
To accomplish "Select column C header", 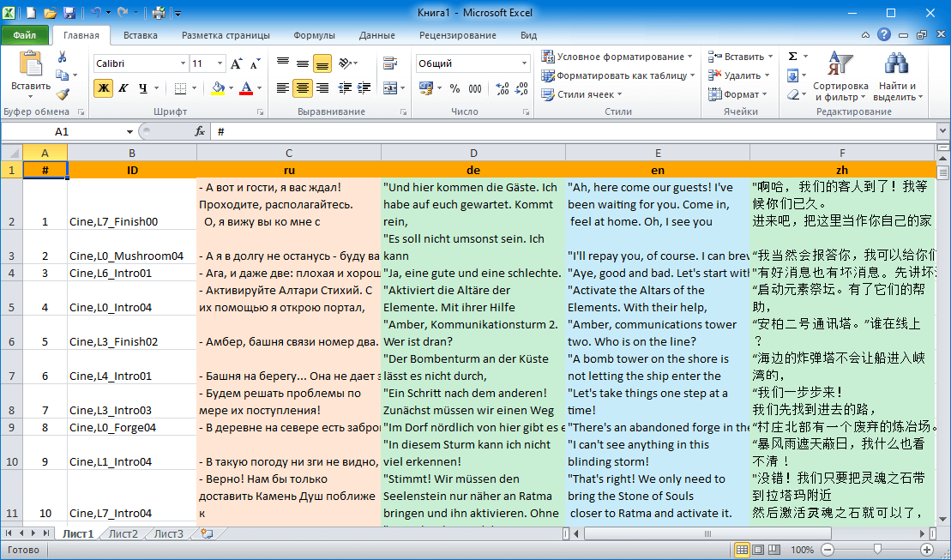I will [289, 153].
